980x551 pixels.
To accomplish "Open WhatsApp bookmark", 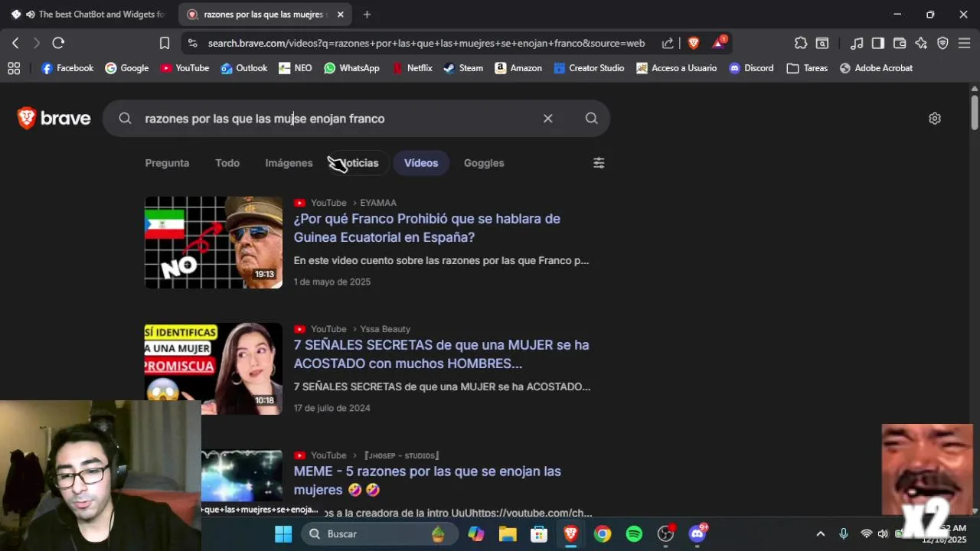I will point(351,68).
